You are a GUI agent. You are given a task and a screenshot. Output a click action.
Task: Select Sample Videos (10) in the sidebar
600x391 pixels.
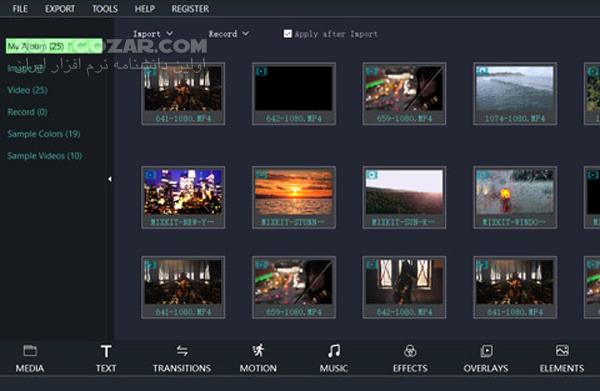(x=44, y=156)
